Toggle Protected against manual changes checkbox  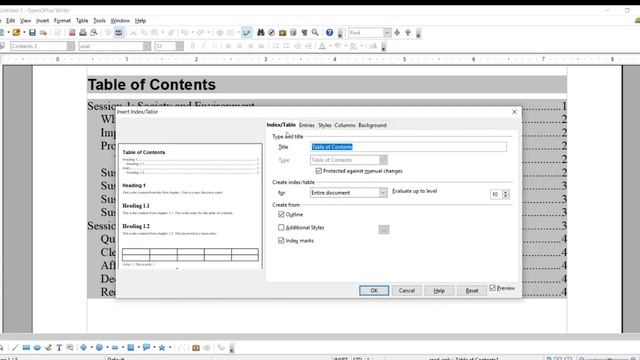coord(319,171)
